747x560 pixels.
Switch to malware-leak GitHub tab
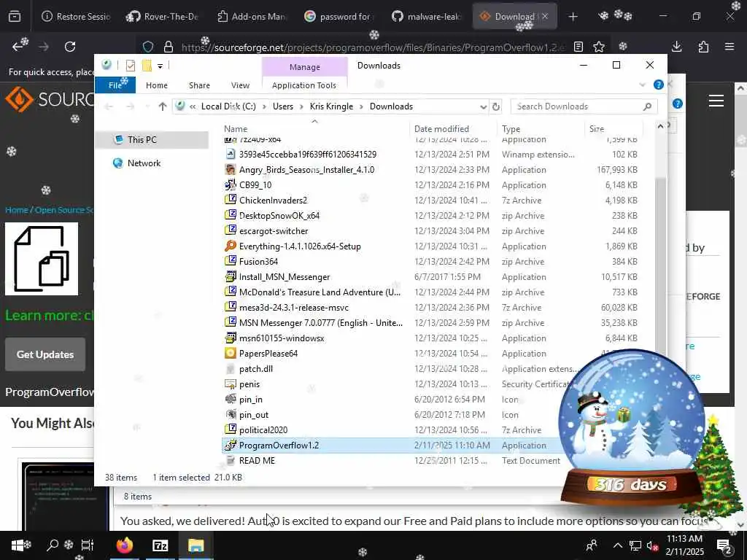click(426, 17)
